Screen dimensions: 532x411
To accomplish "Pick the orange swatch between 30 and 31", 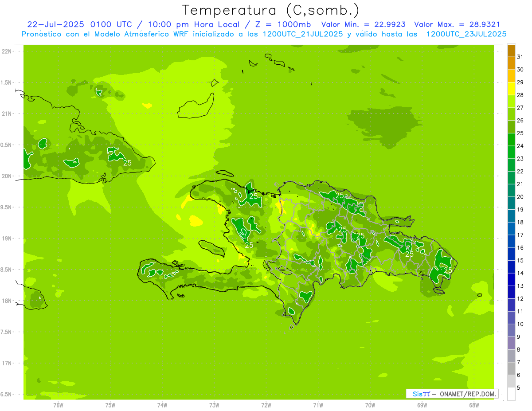I will click(x=511, y=63).
